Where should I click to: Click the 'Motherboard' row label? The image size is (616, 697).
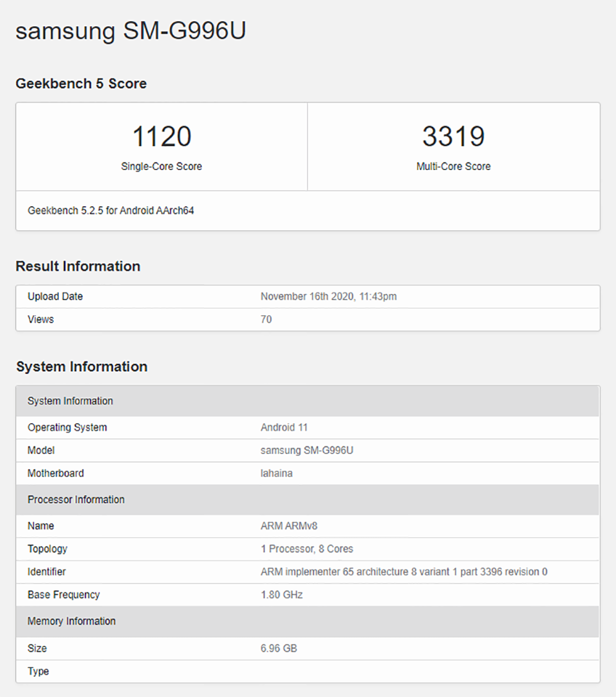tap(56, 473)
